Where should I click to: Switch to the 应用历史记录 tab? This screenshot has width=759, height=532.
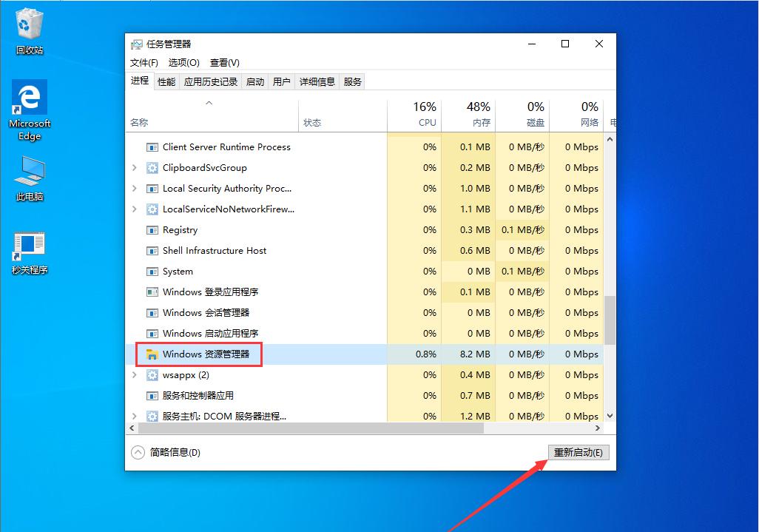(x=211, y=82)
